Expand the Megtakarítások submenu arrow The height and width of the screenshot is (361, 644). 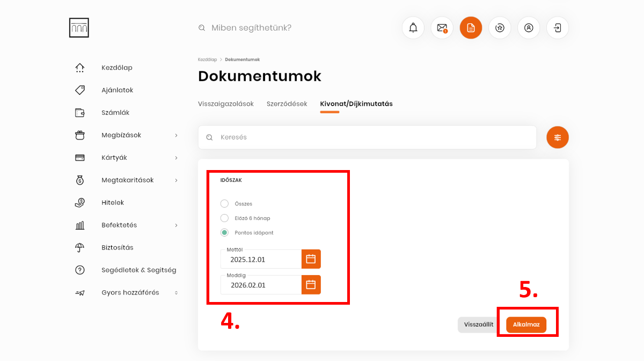coord(176,180)
